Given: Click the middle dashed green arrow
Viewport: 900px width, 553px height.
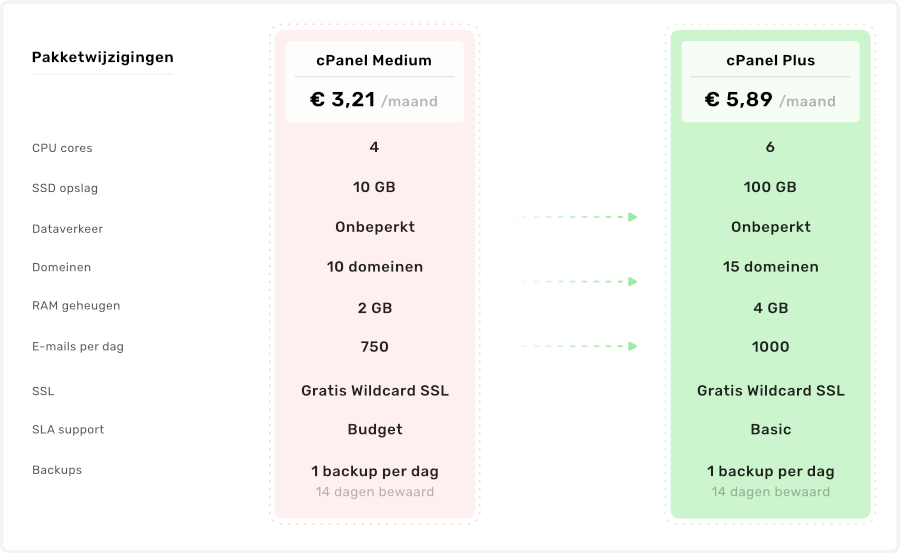Looking at the screenshot, I should click(574, 282).
